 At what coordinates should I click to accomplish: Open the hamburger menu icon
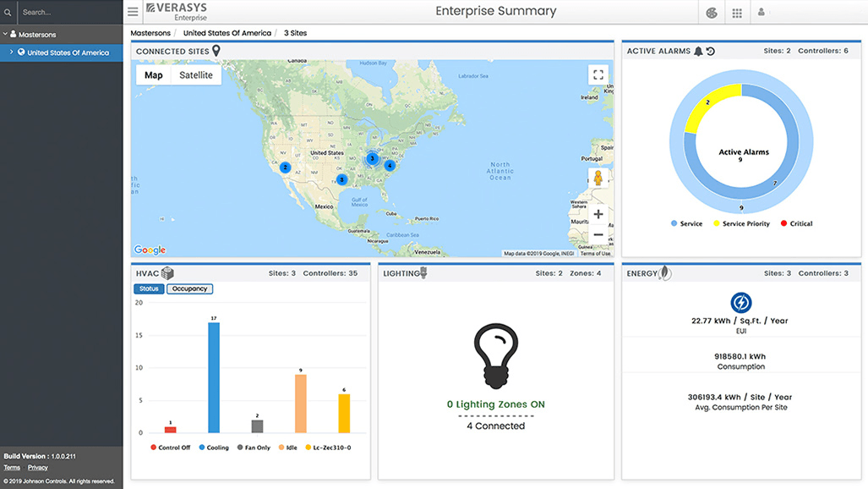point(133,12)
